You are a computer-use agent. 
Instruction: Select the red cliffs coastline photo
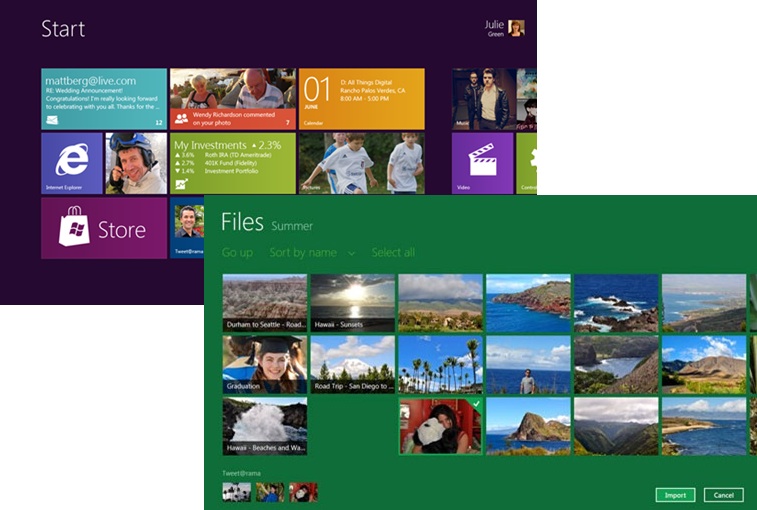pos(528,303)
